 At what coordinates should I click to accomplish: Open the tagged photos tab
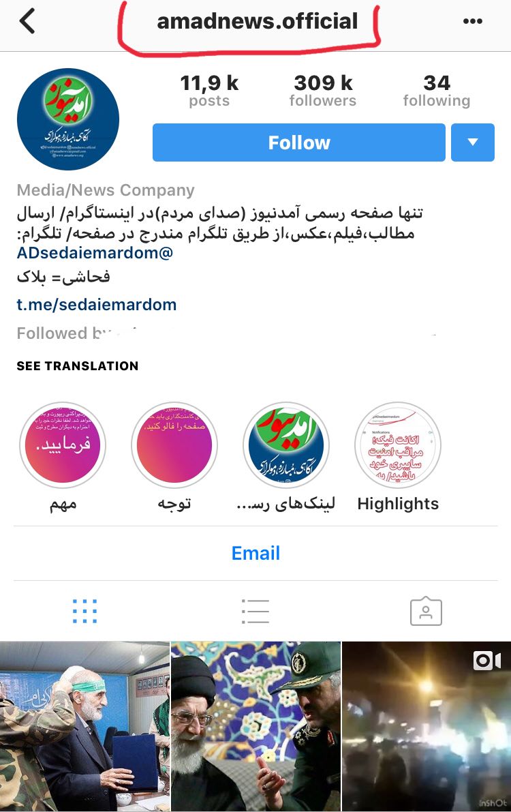coord(426,611)
